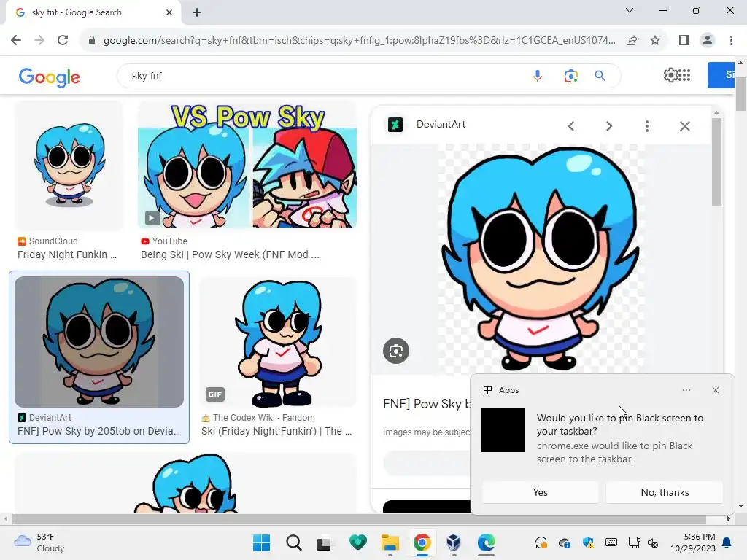Open clock and calendar flyout
This screenshot has height=560, width=747.
[693, 542]
